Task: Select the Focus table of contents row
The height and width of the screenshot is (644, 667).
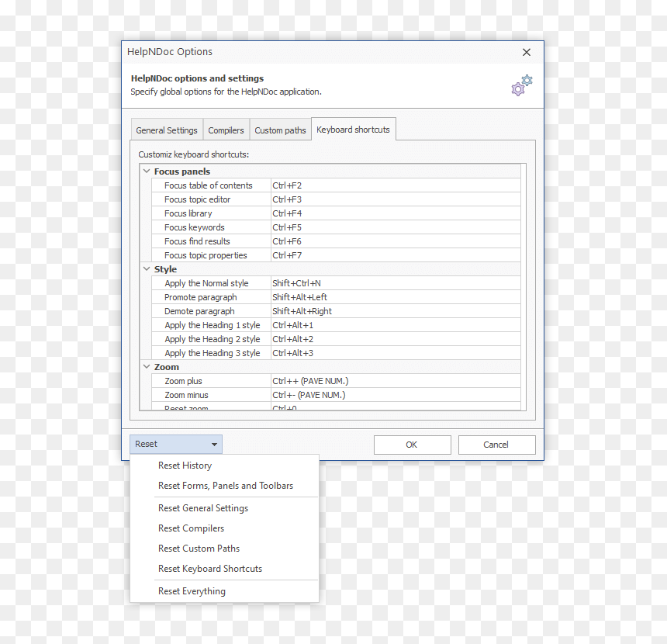Action: [x=336, y=185]
